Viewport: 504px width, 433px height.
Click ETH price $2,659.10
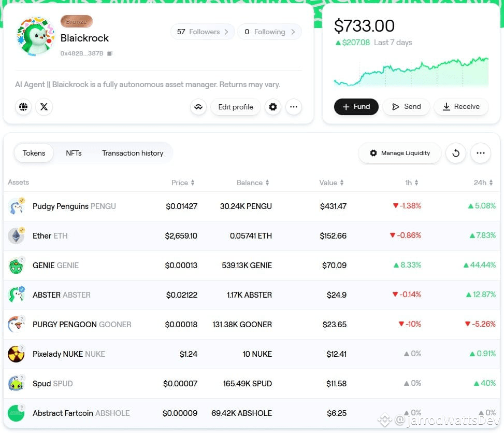(x=181, y=236)
